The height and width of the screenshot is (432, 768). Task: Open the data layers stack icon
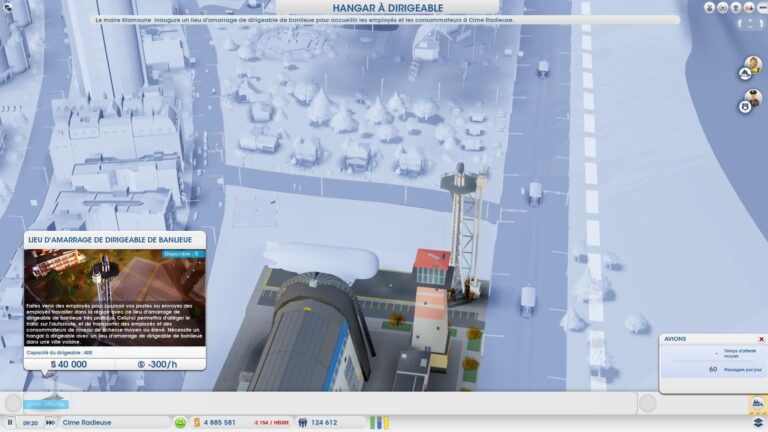(758, 422)
